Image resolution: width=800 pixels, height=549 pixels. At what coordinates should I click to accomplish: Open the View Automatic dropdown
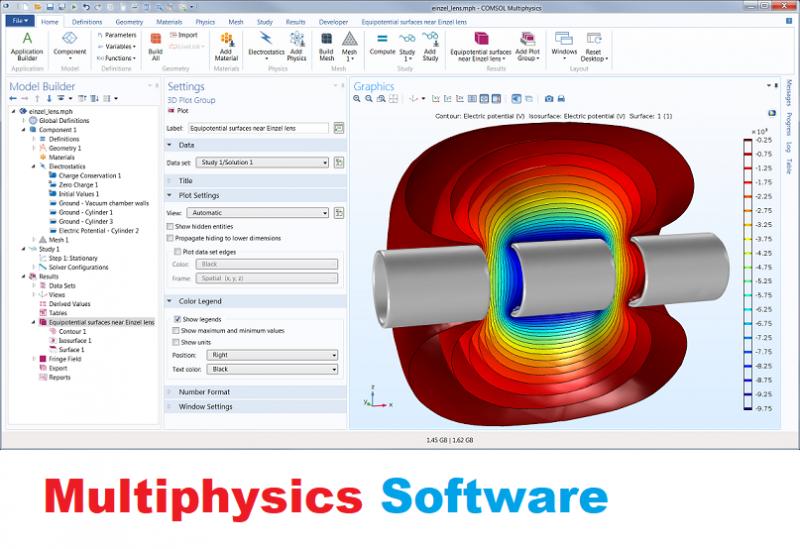coord(258,213)
